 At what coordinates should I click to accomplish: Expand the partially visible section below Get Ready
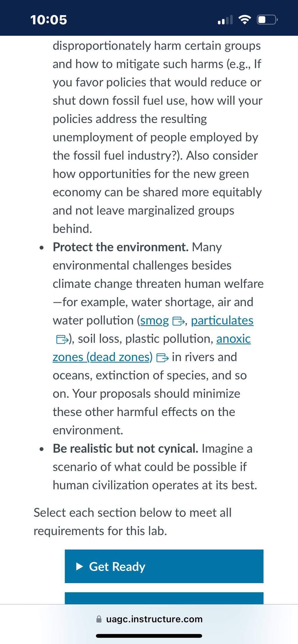pyautogui.click(x=164, y=598)
